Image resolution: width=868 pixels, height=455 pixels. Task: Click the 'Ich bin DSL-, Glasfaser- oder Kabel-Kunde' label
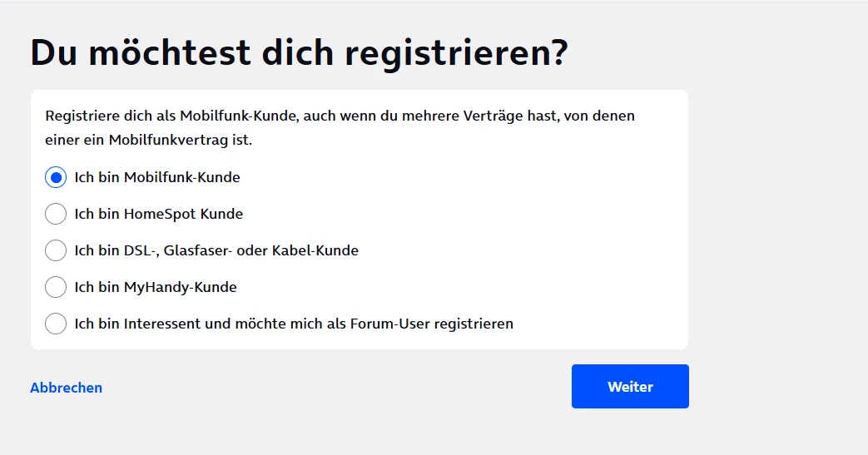216,250
